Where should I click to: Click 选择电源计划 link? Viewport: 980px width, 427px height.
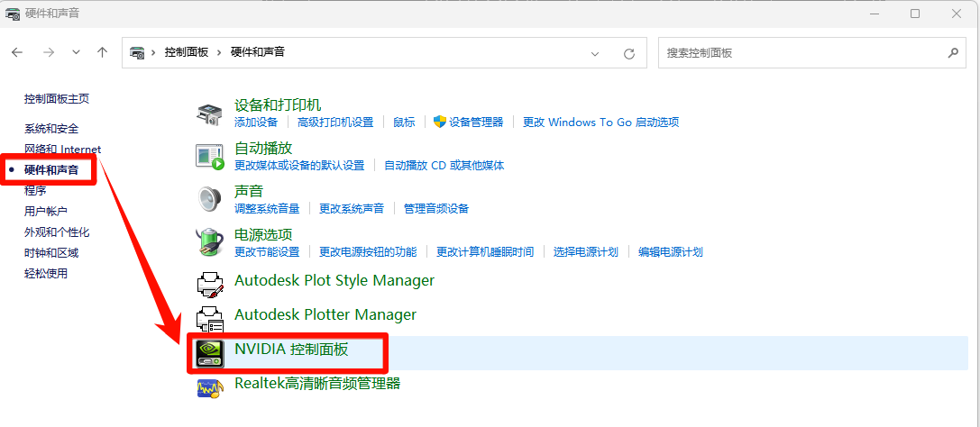pyautogui.click(x=586, y=252)
